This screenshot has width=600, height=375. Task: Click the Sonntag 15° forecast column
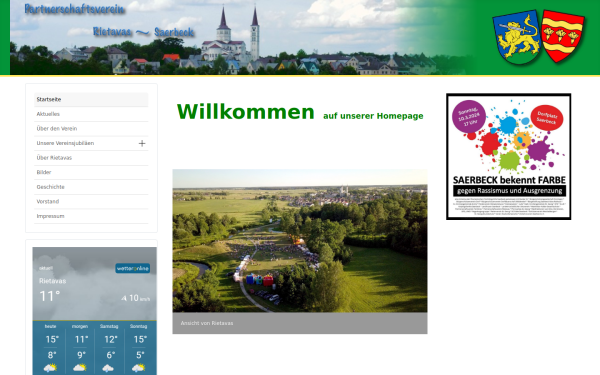(139, 348)
